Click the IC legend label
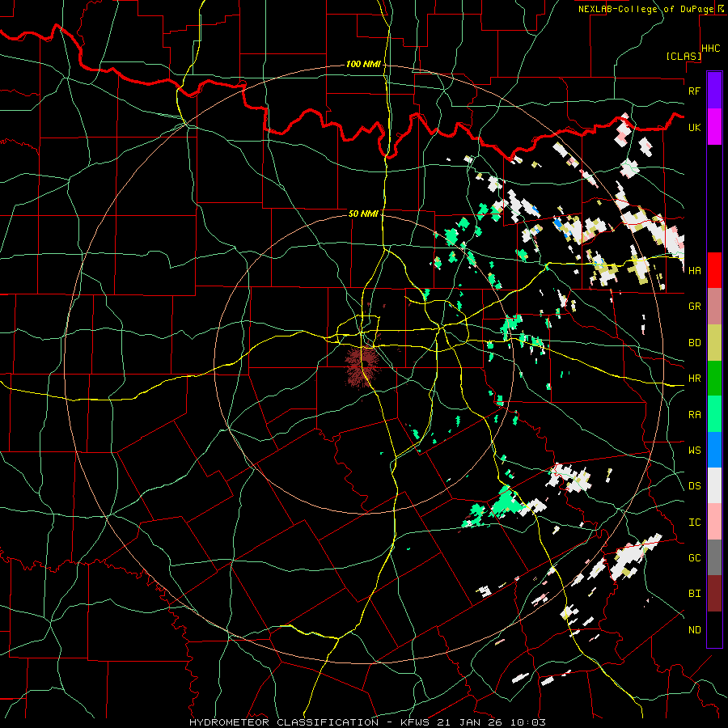728x728 pixels. point(695,523)
